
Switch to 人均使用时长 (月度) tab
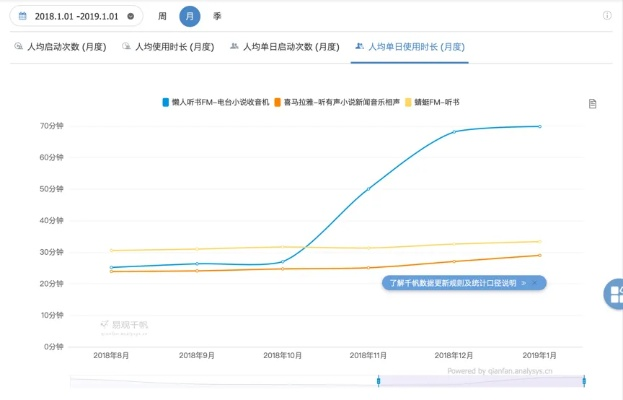tap(167, 47)
